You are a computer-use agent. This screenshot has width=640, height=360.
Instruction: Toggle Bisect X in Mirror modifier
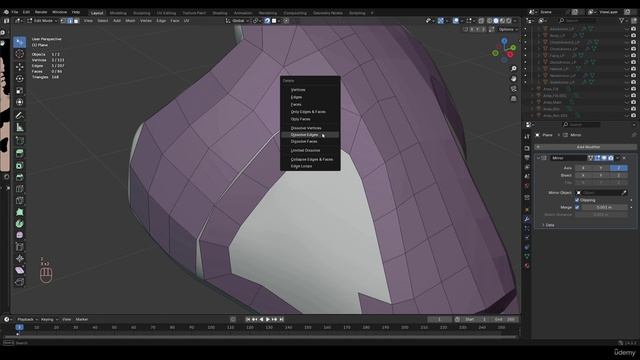coord(583,175)
